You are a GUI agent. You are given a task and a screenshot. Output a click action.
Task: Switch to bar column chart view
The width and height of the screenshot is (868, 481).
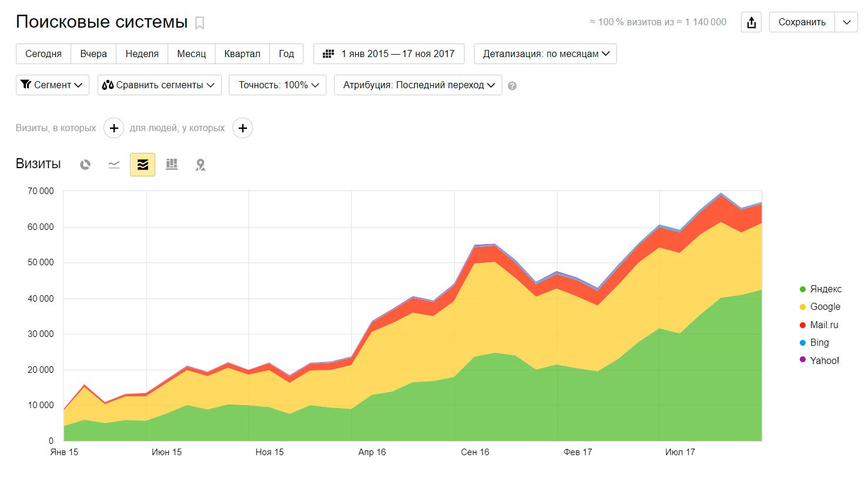pos(172,165)
